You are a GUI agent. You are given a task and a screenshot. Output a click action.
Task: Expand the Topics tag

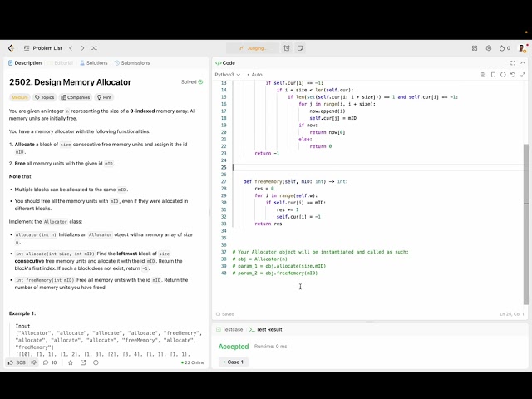click(44, 97)
